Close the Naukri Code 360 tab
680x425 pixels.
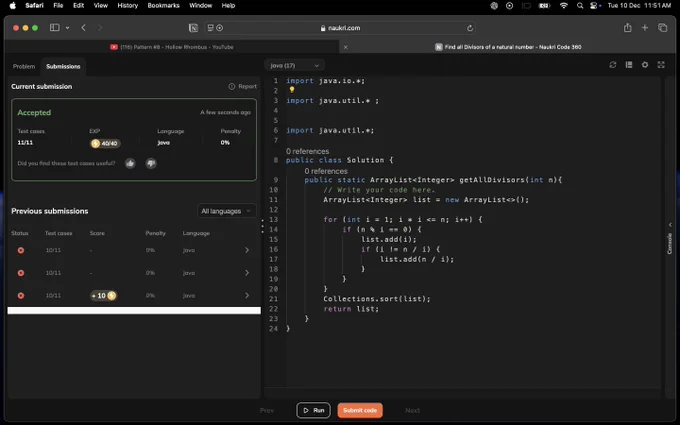(346, 47)
